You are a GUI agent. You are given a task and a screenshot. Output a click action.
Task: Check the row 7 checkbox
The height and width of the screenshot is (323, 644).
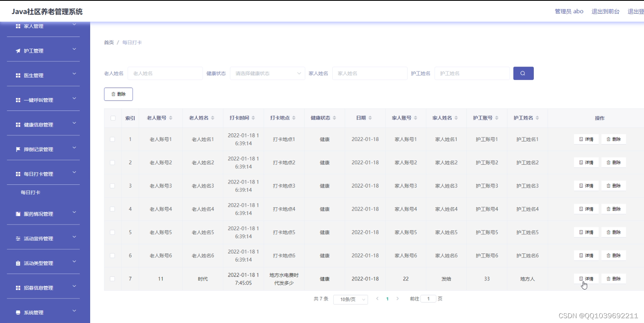click(x=113, y=279)
